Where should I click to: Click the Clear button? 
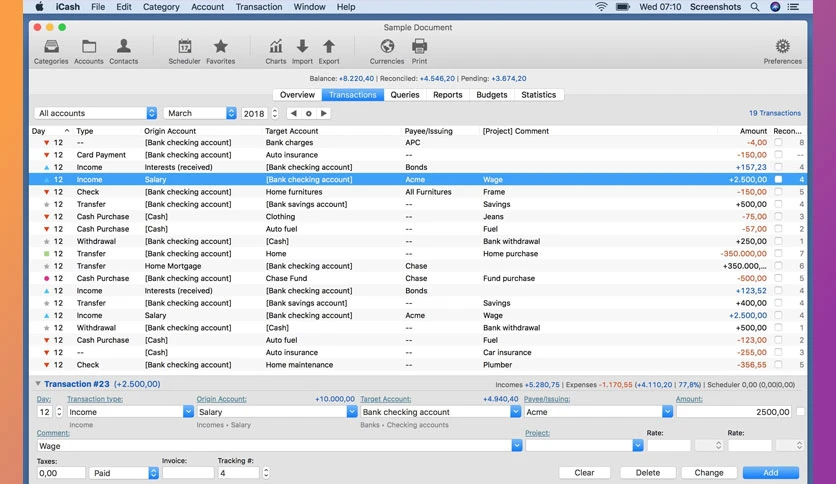pos(584,473)
